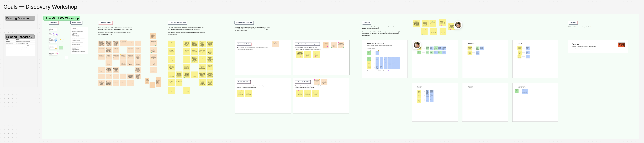Click the Find tons of solutions! heading
The image size is (644, 143).
coord(376,43)
